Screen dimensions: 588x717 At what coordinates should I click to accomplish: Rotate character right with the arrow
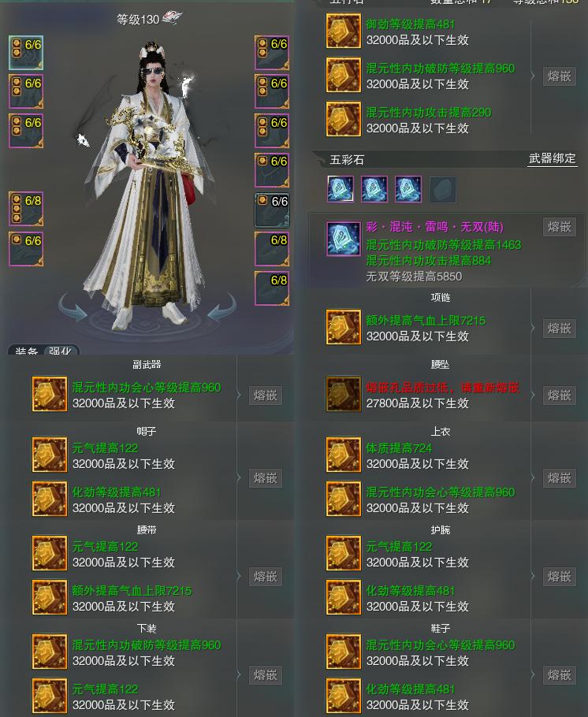pos(223,308)
